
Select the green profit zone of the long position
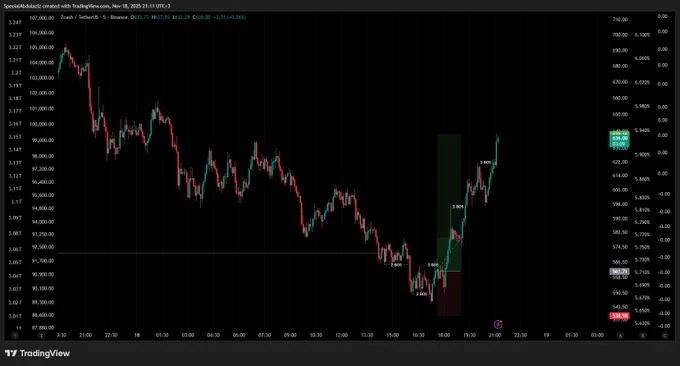pos(449,203)
